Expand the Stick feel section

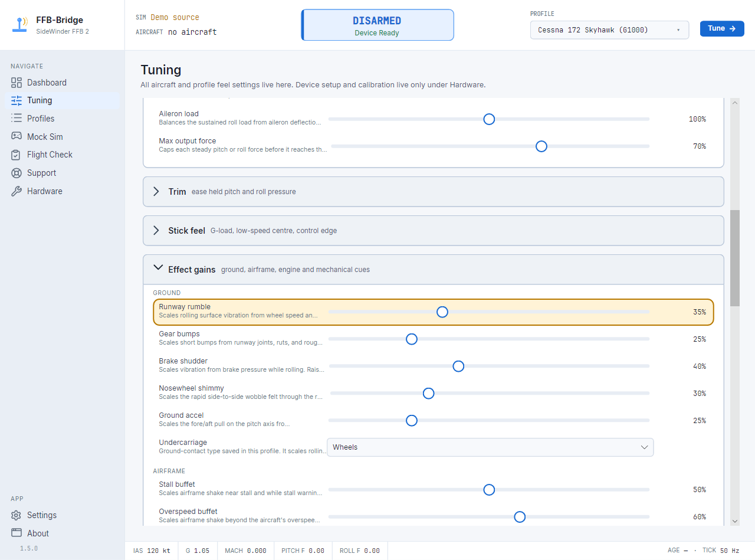(x=434, y=231)
